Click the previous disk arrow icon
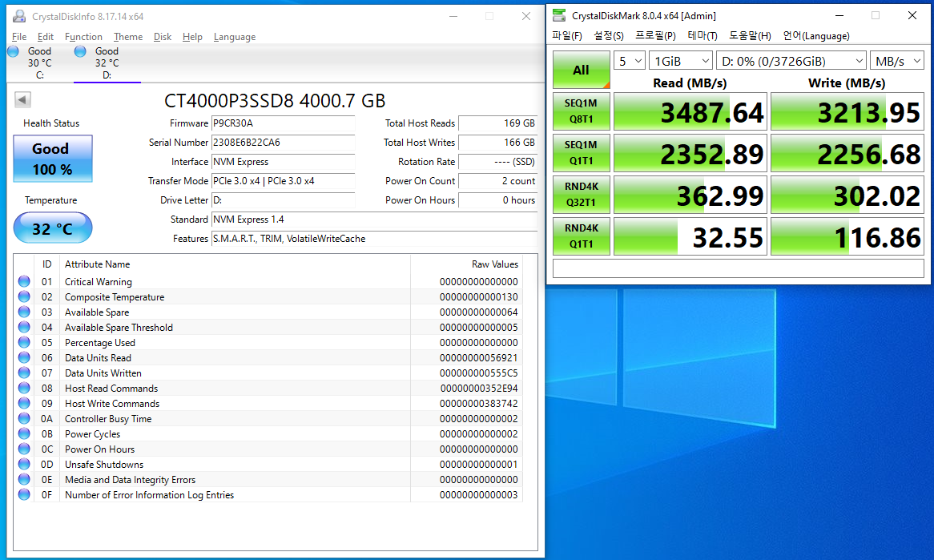The height and width of the screenshot is (560, 934). pos(22,99)
